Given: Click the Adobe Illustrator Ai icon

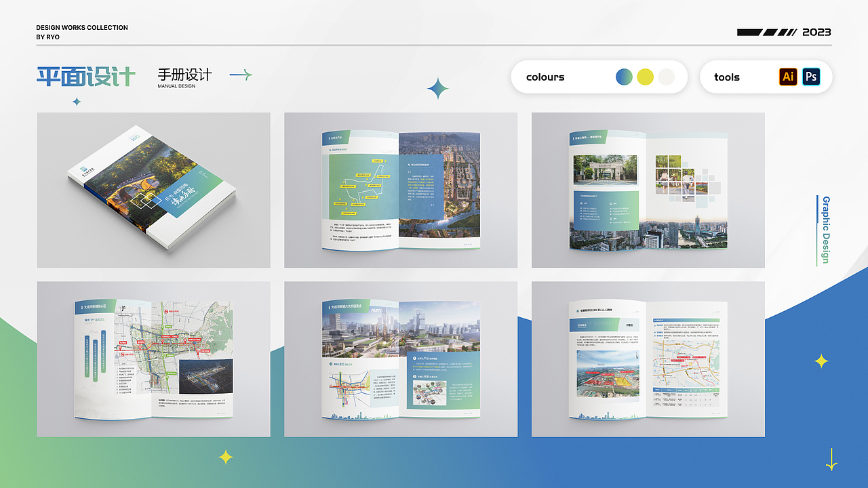Looking at the screenshot, I should point(788,77).
